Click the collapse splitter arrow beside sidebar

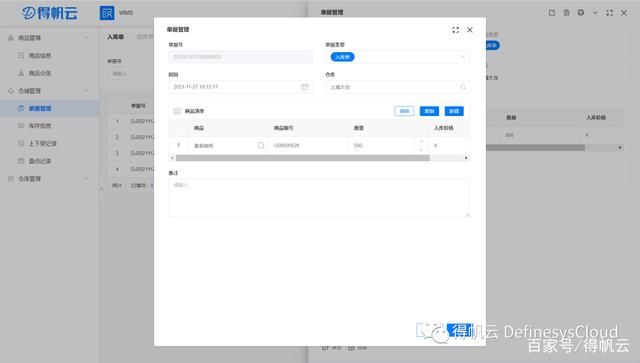point(102,188)
